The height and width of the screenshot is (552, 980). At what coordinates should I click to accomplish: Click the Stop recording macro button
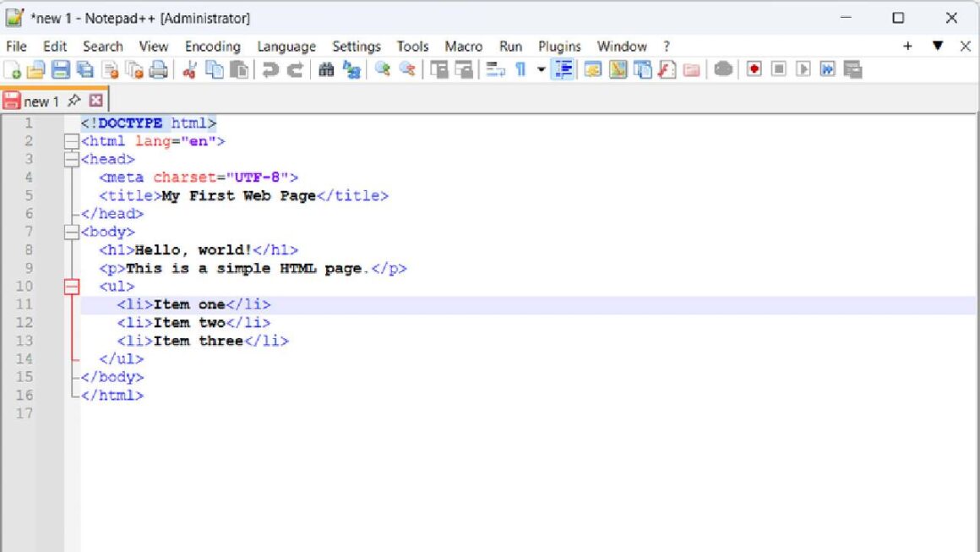pos(779,69)
